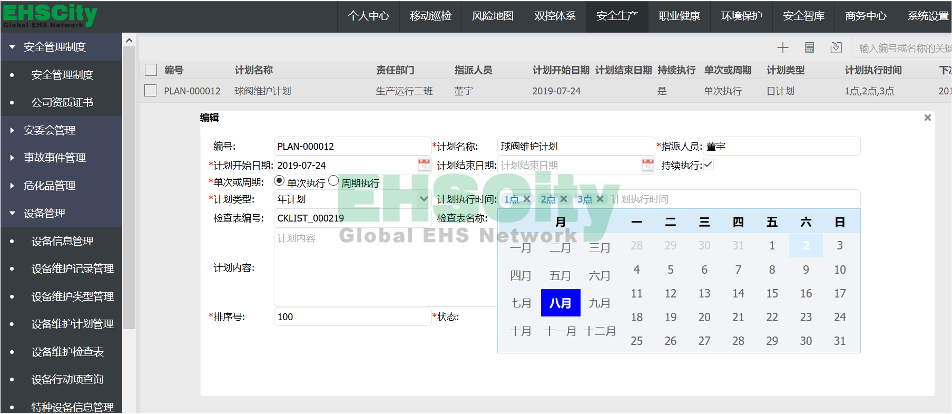
Task: Pick 九月 in the month picker
Action: coord(600,303)
